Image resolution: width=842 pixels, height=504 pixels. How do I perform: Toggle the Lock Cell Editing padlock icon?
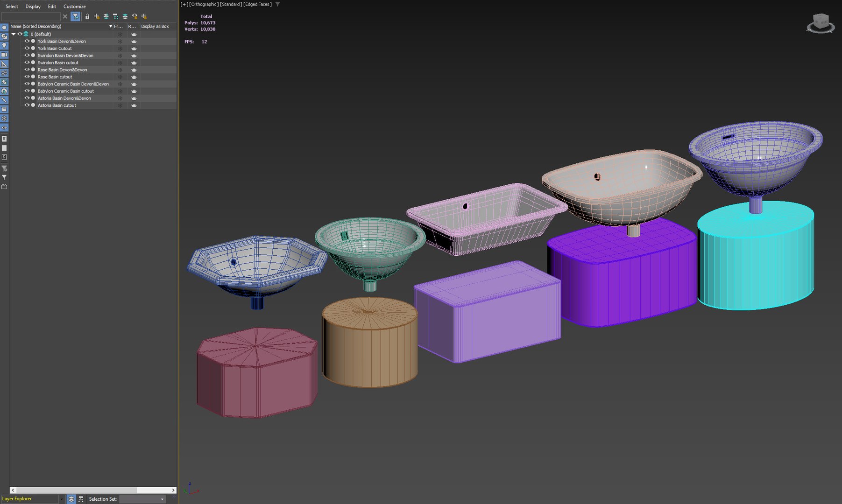pyautogui.click(x=87, y=16)
